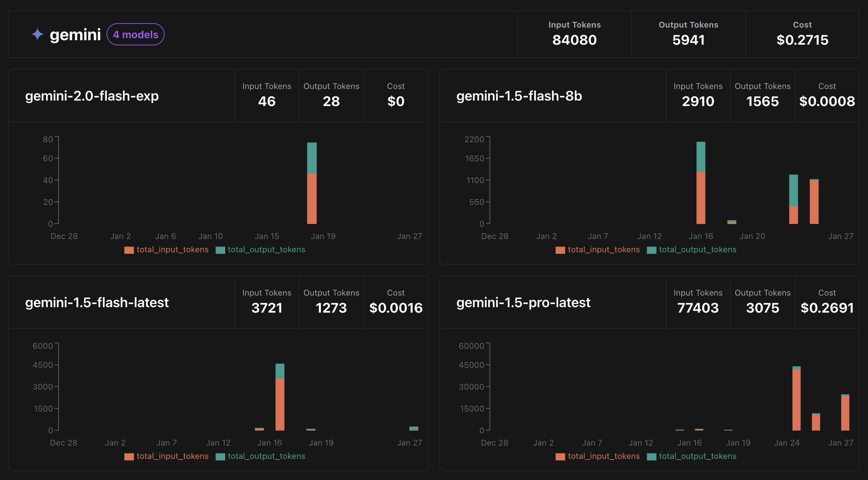Click the orange input bar in gemini-2.0-flash-exp chart
The height and width of the screenshot is (480, 868).
(x=312, y=199)
